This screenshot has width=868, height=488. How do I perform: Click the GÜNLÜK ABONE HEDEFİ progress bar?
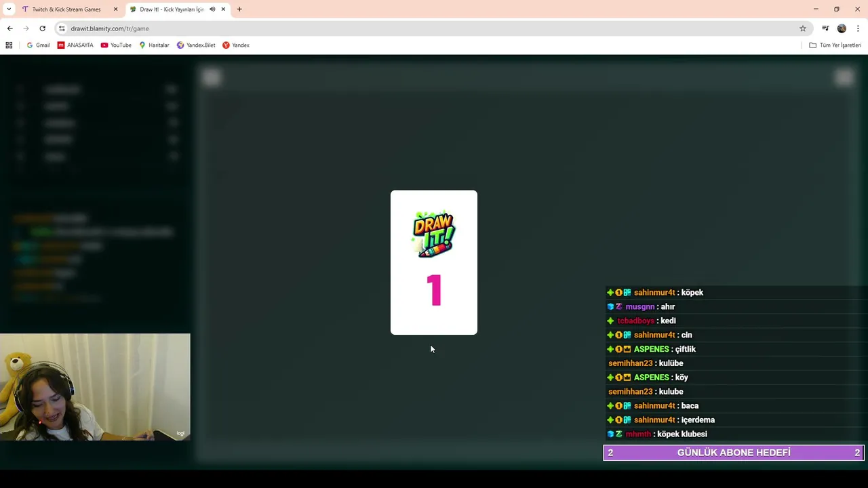coord(734,453)
